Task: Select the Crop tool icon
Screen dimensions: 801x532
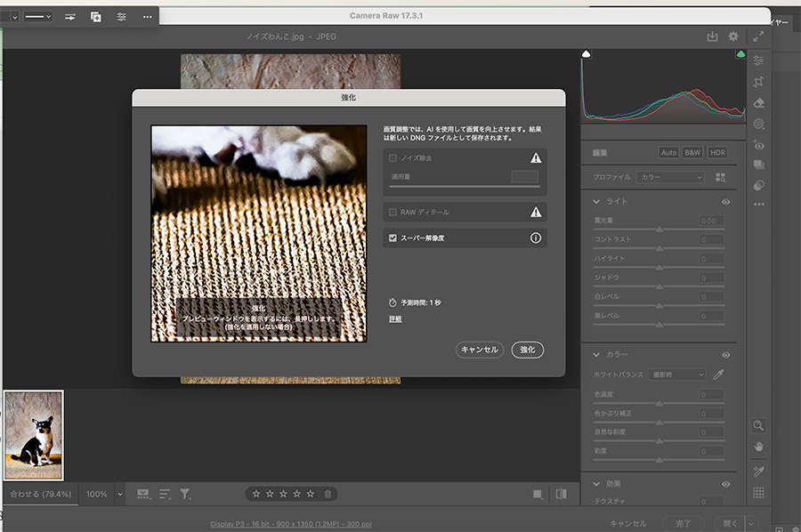Action: (x=758, y=82)
